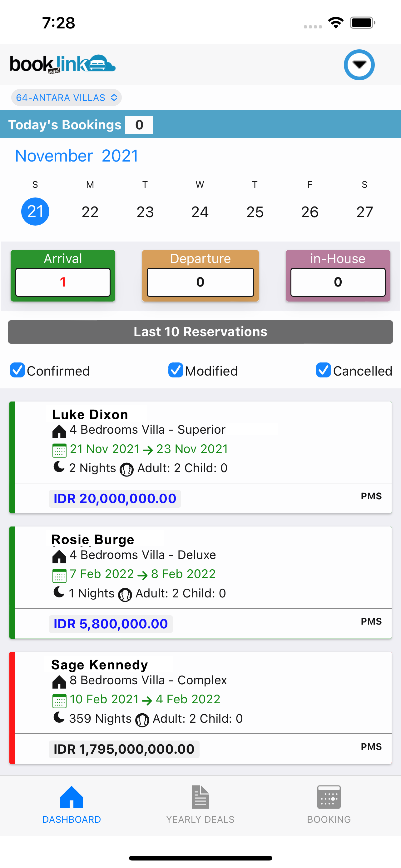Tap calendar icon beside 7 Feb 2022
Viewport: 401px width, 868px height.
pos(59,576)
